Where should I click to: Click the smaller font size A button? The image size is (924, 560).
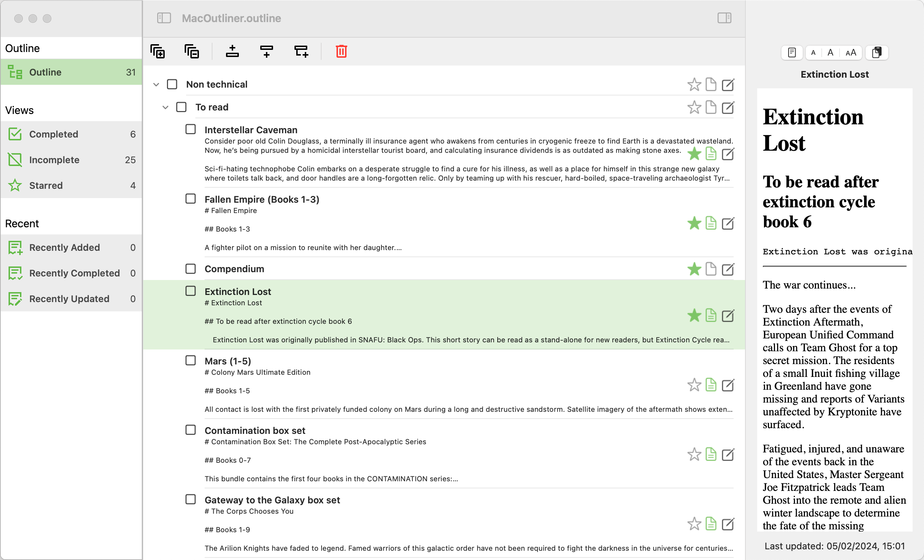pos(814,52)
